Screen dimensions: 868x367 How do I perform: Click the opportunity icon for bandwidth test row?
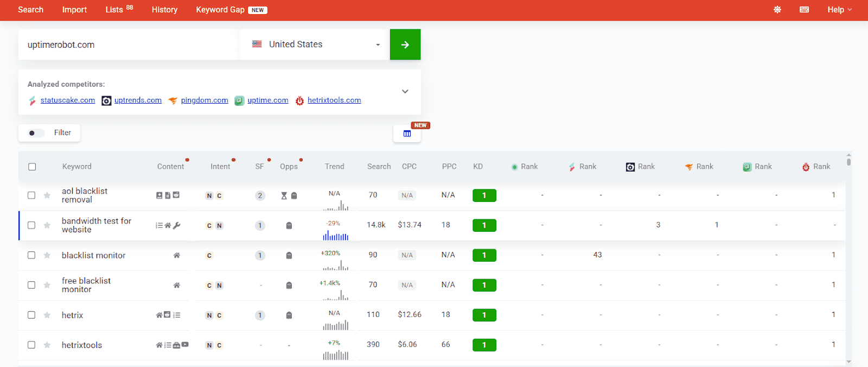coord(289,226)
